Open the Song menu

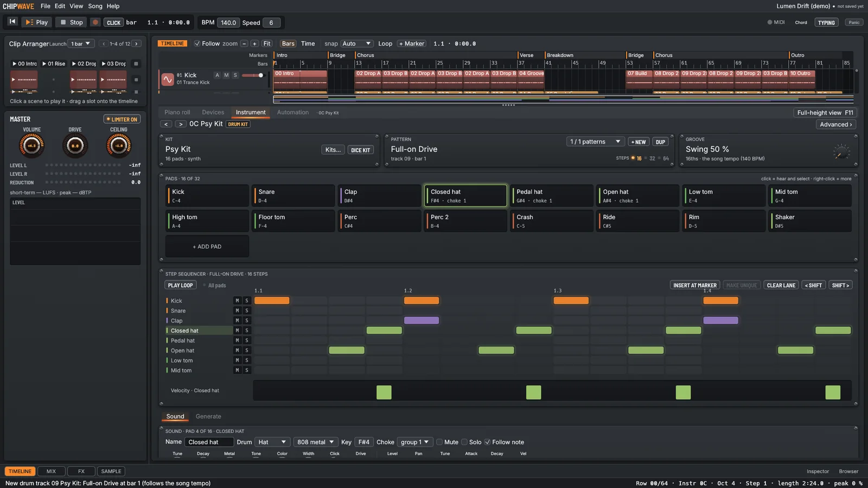click(95, 6)
